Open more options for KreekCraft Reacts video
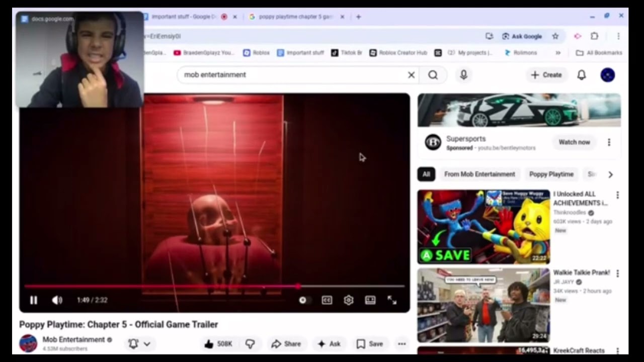 click(x=617, y=351)
